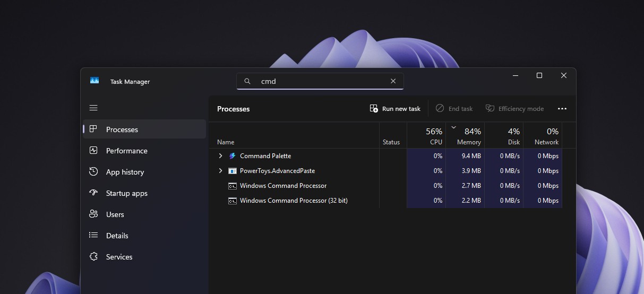The width and height of the screenshot is (644, 294).
Task: Select the Windows Command Processor row name
Action: pyautogui.click(x=283, y=186)
